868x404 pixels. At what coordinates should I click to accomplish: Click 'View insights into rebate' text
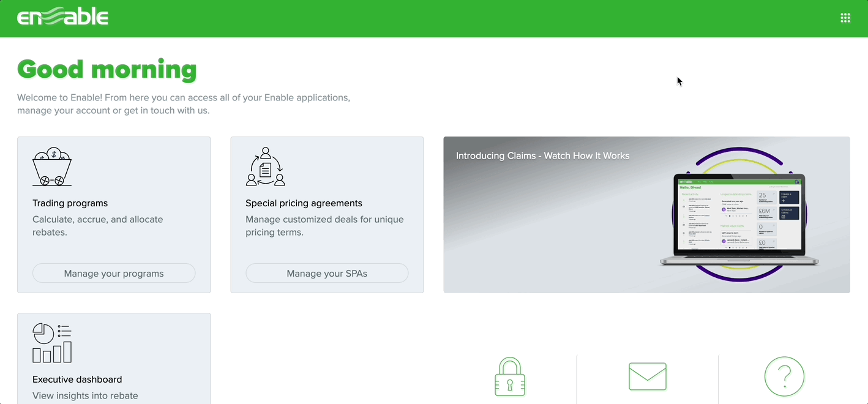tap(85, 395)
